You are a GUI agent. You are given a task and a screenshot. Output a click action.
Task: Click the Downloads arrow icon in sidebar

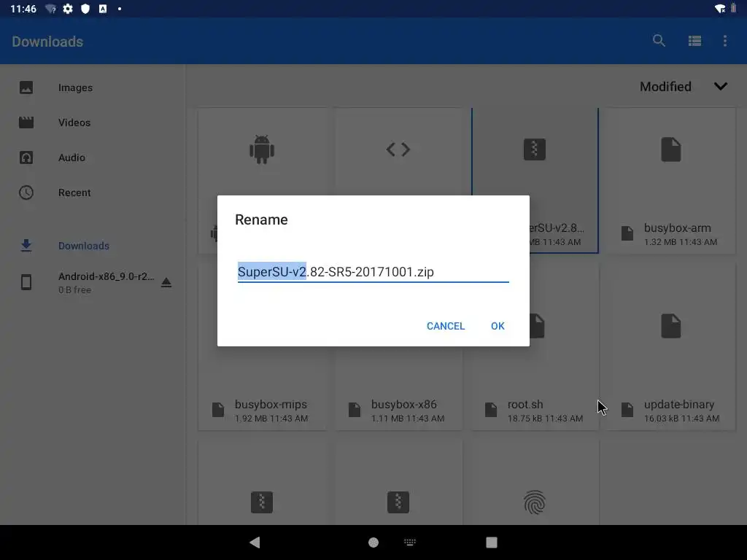click(26, 246)
